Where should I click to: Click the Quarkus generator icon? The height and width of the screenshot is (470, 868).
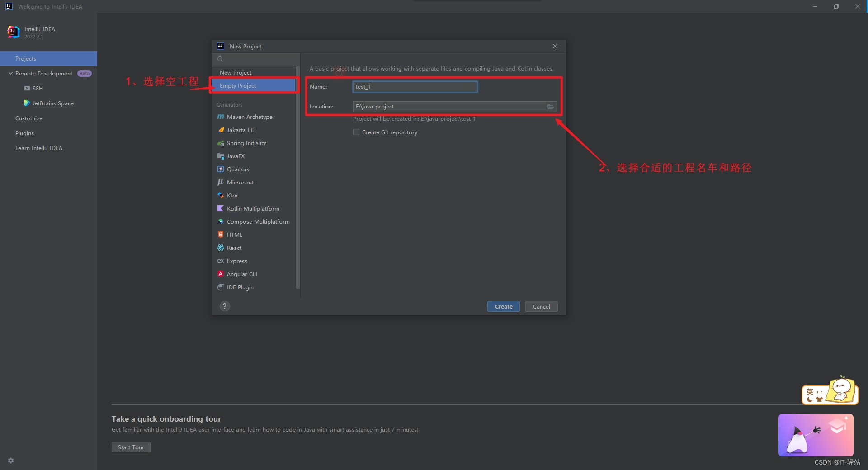click(221, 169)
